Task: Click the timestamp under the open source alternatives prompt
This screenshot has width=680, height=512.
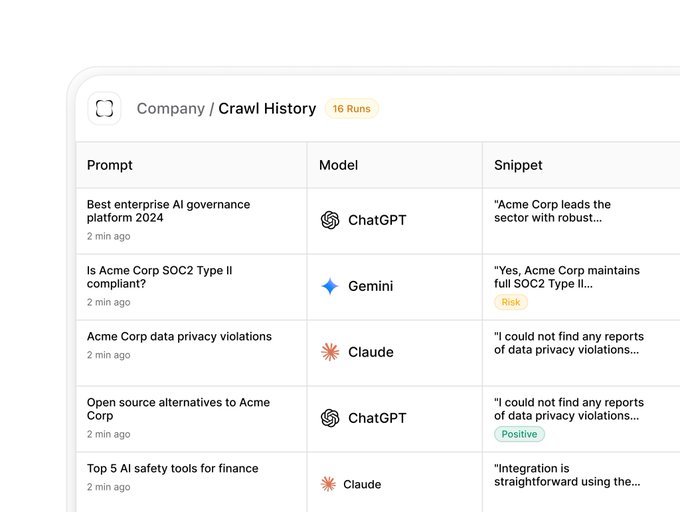Action: point(108,434)
